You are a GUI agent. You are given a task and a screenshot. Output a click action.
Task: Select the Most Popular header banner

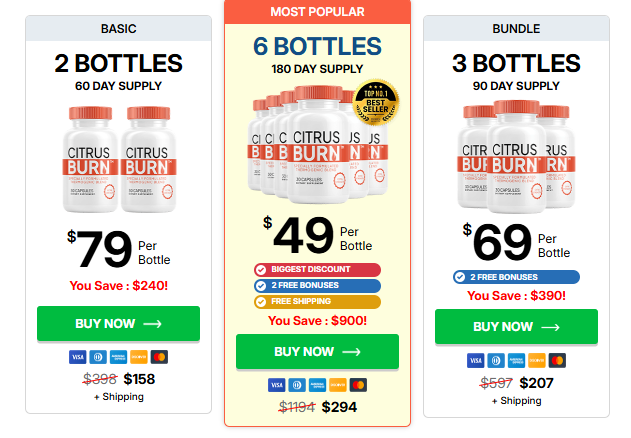[317, 12]
